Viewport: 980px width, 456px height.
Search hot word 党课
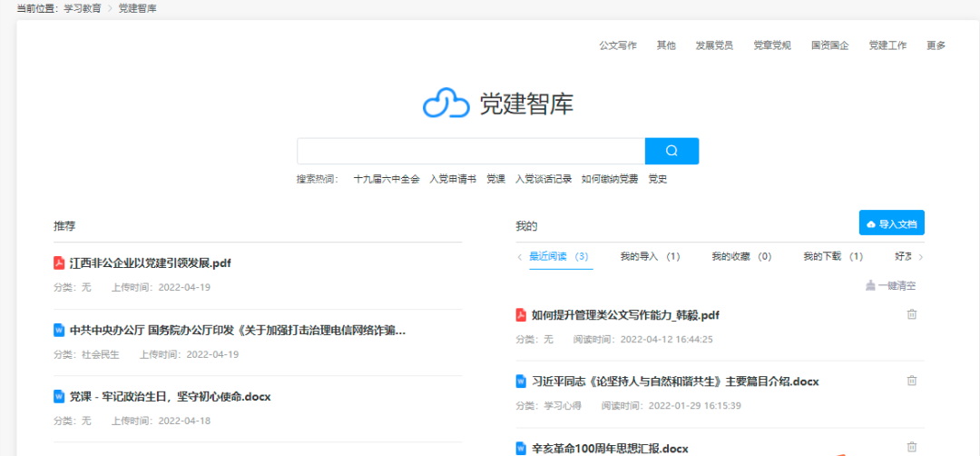(495, 179)
